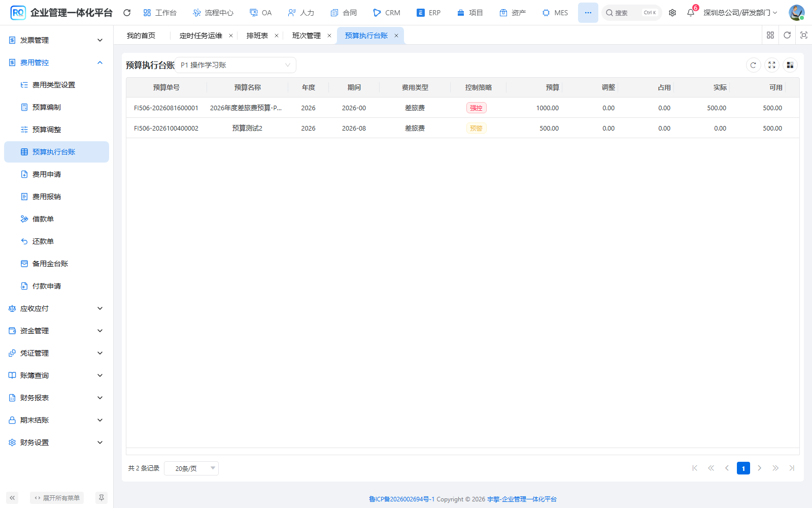Click the refresh icon beside the platform title
The height and width of the screenshot is (508, 812).
point(127,13)
